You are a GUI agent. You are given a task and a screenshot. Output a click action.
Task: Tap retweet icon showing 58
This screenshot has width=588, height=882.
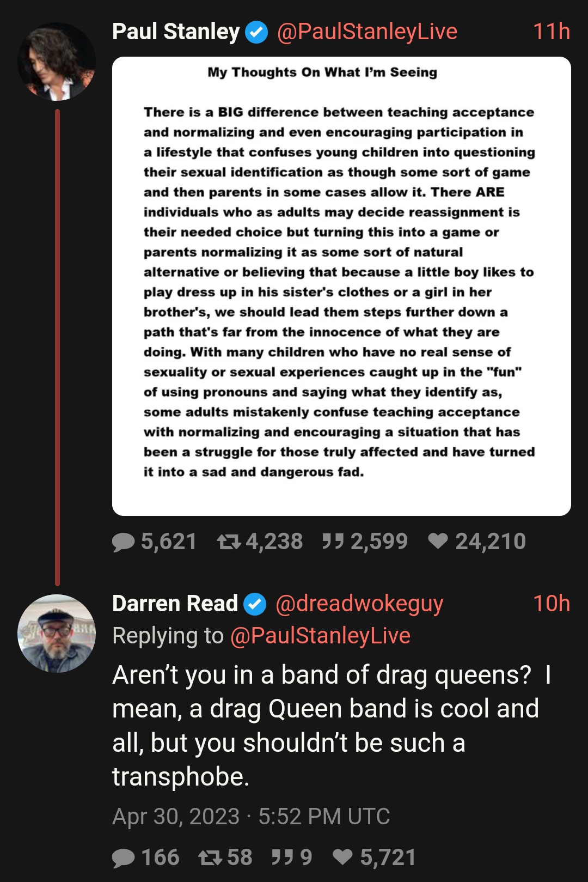(210, 858)
